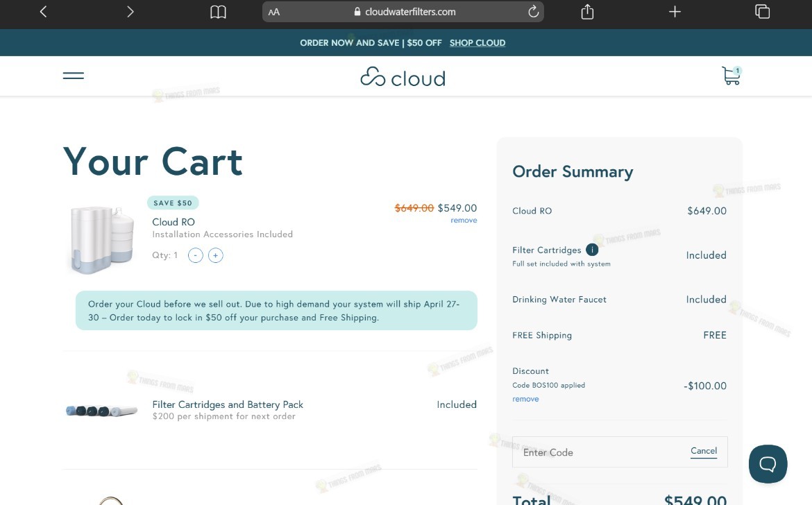
Task: Open the live chat bubble
Action: click(768, 463)
